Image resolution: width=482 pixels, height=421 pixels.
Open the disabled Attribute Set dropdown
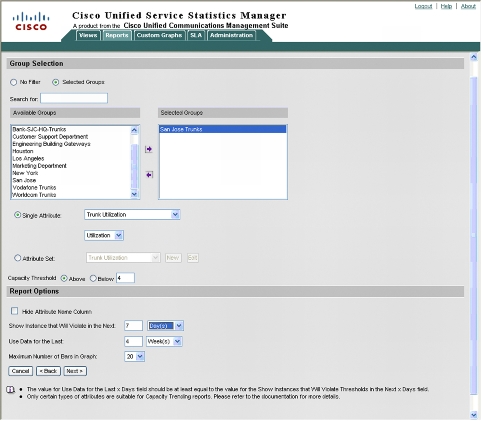tap(123, 258)
